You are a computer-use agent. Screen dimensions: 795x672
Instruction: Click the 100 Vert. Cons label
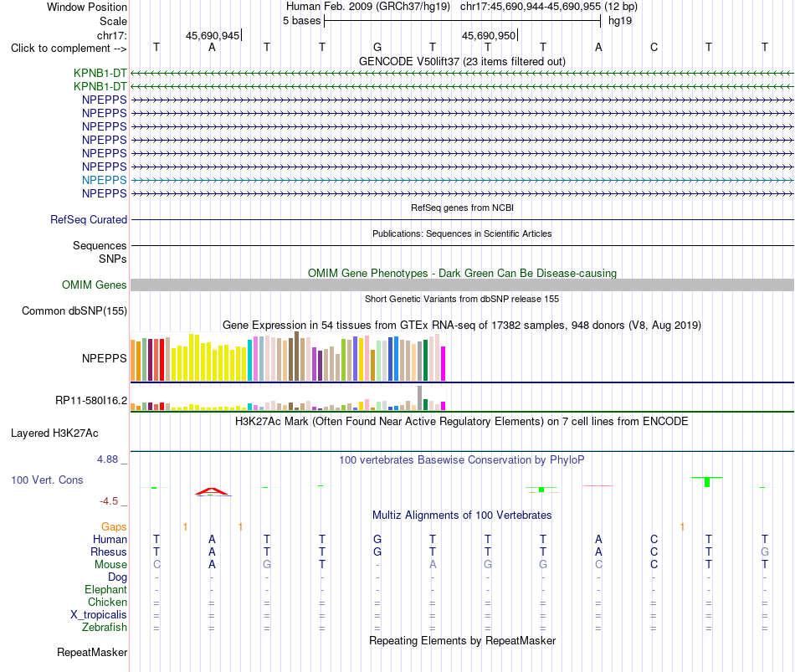point(47,480)
